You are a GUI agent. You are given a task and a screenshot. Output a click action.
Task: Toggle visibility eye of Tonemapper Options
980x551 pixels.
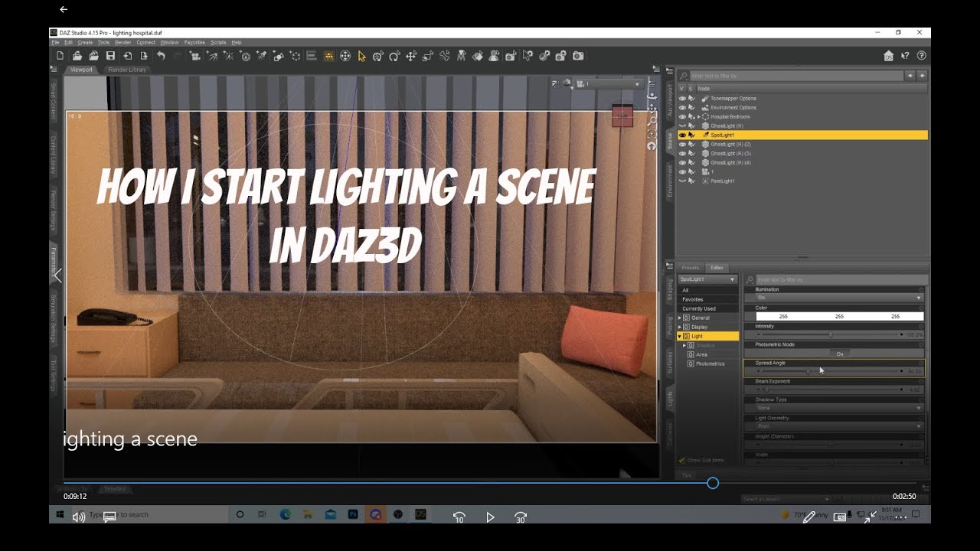coord(682,98)
